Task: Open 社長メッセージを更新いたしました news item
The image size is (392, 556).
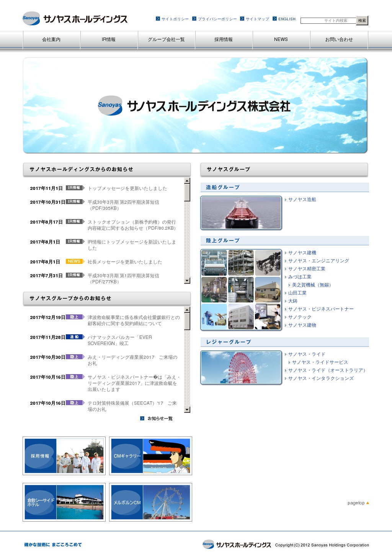Action: (125, 262)
